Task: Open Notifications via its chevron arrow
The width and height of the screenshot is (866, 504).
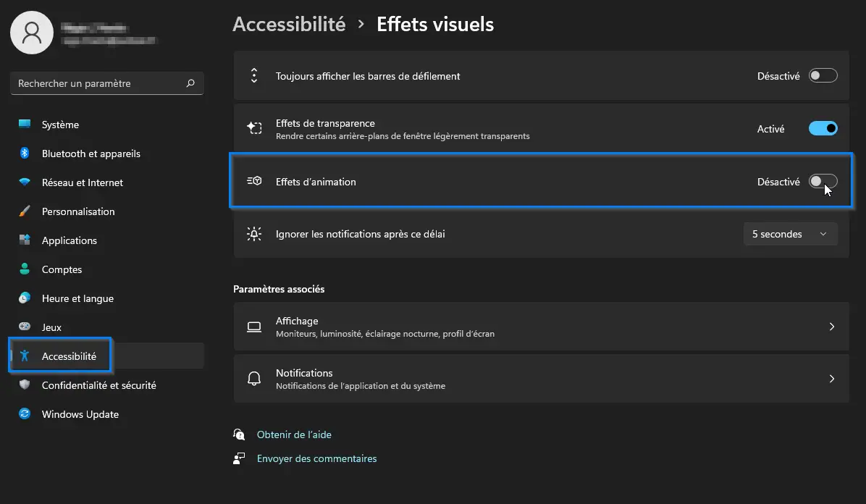Action: pyautogui.click(x=832, y=379)
